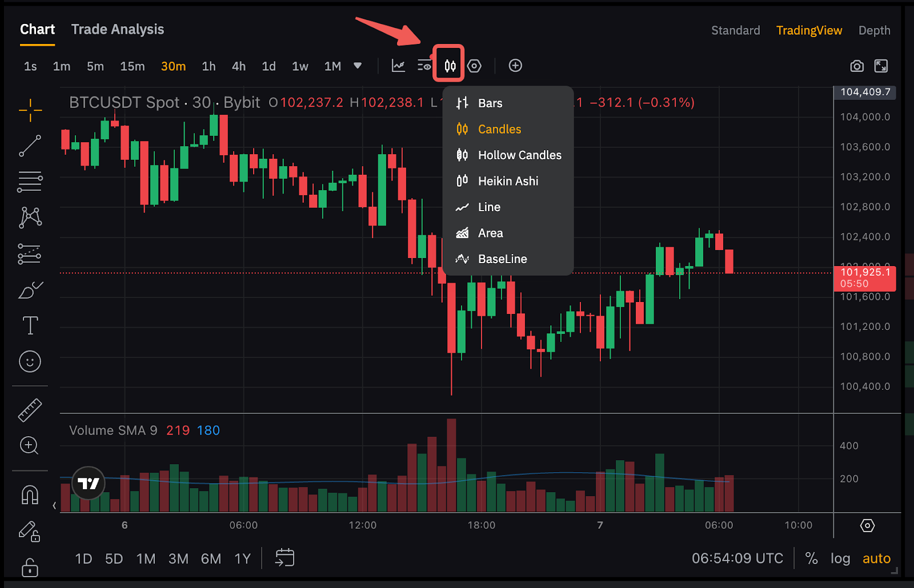
Task: Open fullscreen chart mode
Action: tap(881, 66)
